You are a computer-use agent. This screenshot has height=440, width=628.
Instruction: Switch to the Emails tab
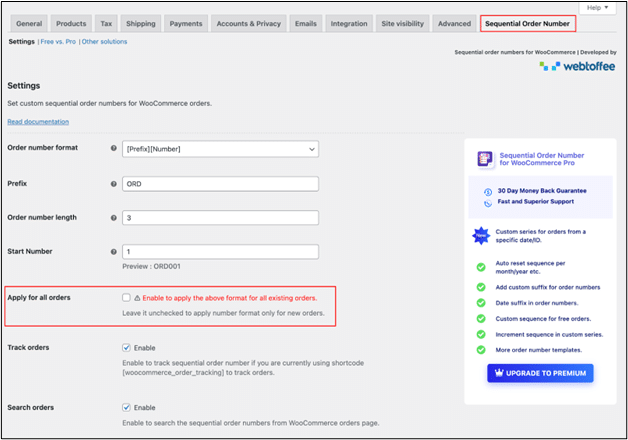306,24
